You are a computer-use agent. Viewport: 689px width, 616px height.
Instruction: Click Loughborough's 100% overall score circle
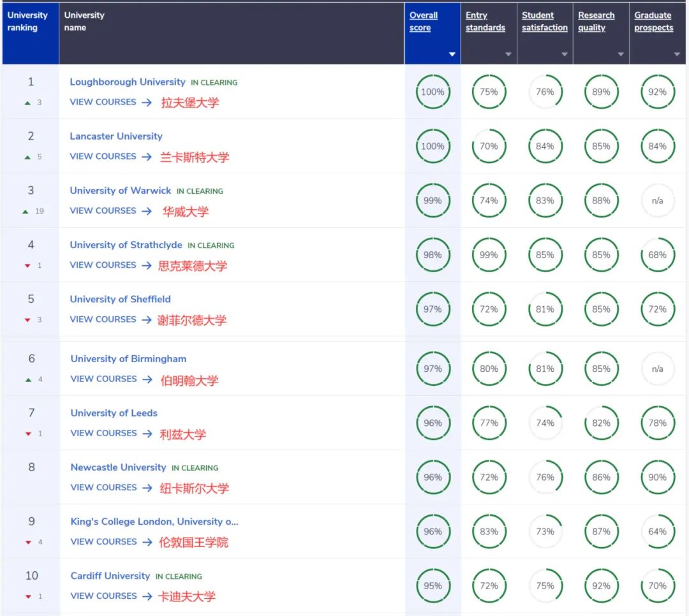point(433,92)
